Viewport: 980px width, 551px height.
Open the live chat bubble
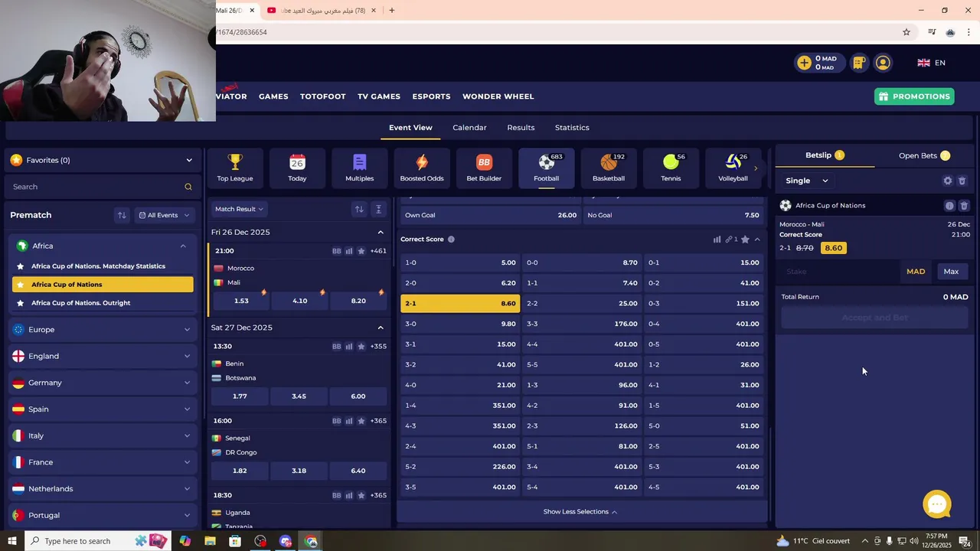(937, 504)
